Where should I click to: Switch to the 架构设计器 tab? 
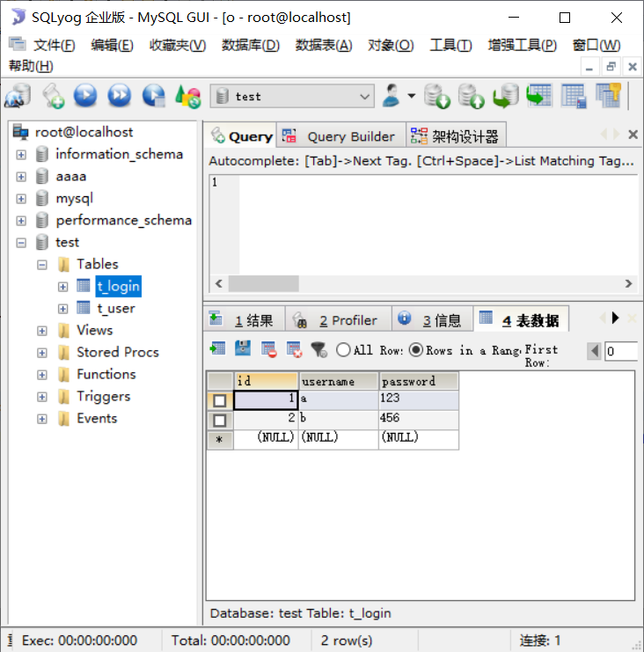pos(456,136)
